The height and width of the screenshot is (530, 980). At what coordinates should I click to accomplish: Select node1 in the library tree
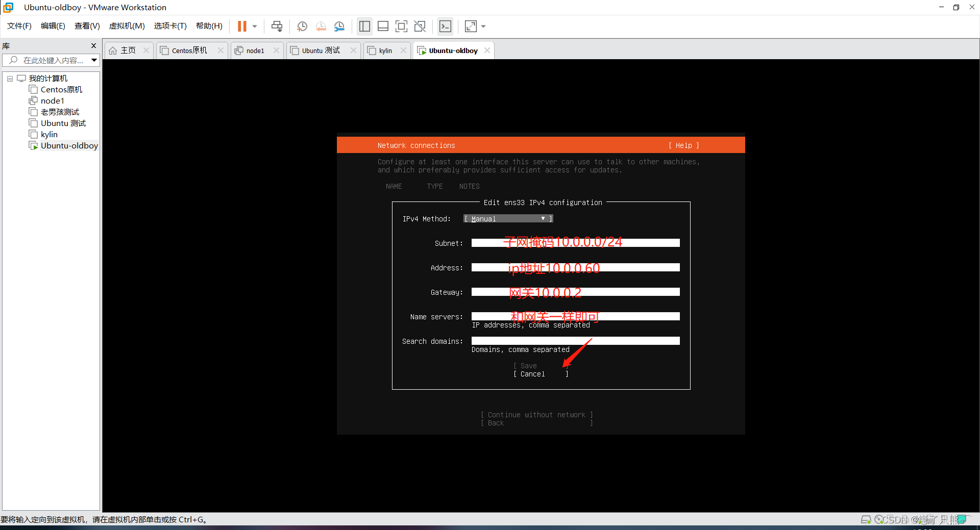[52, 101]
